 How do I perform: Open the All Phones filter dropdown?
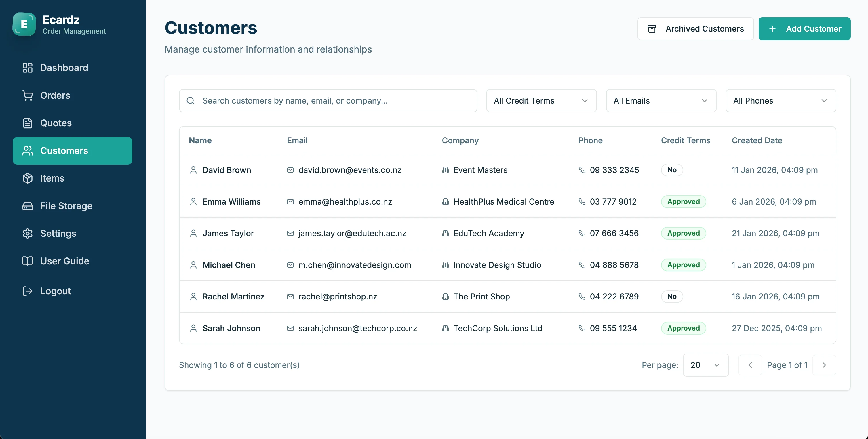pyautogui.click(x=781, y=101)
